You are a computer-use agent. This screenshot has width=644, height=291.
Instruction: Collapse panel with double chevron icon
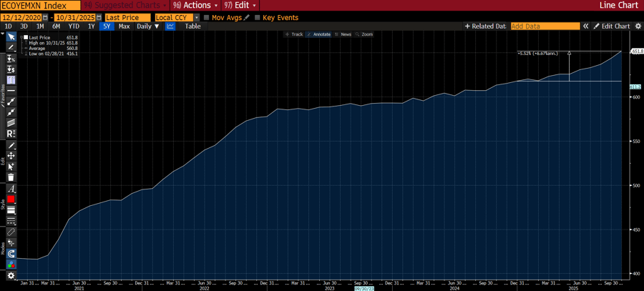[x=585, y=26]
